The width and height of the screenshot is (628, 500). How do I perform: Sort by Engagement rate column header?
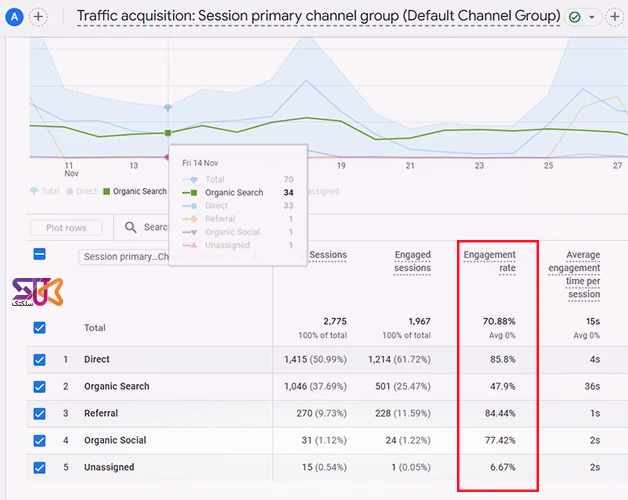(x=490, y=262)
